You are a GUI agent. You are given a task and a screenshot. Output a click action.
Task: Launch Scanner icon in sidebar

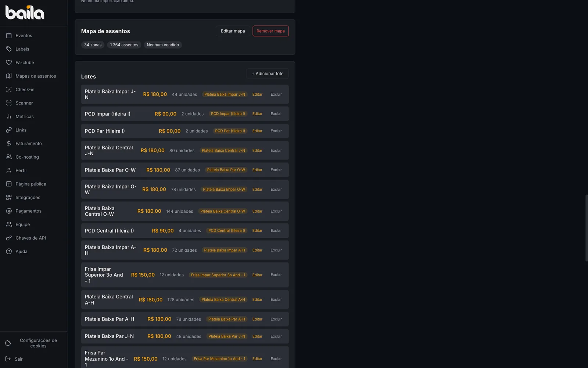9,103
